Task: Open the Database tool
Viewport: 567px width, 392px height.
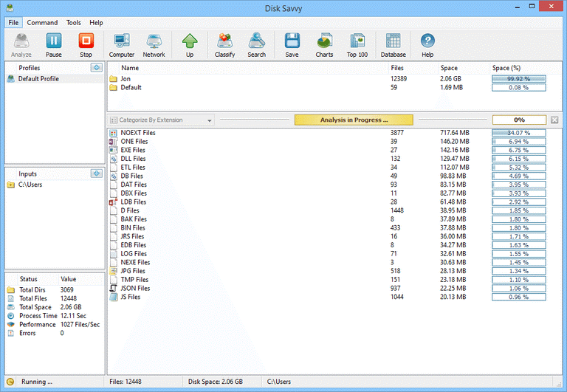Action: (x=393, y=45)
